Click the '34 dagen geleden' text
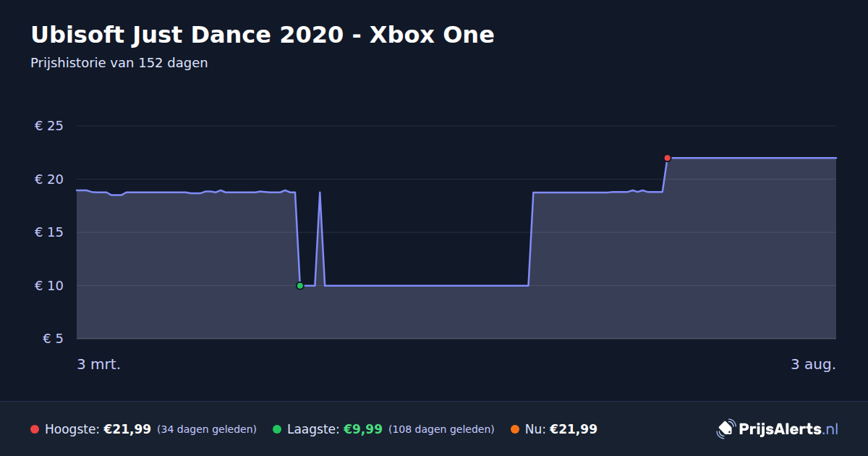This screenshot has height=456, width=868. click(207, 429)
